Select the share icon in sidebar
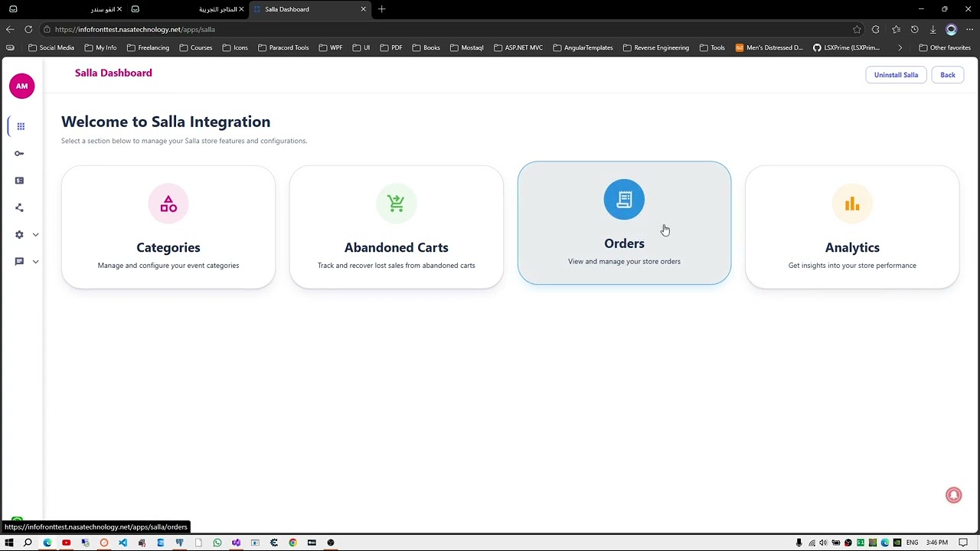 point(19,207)
